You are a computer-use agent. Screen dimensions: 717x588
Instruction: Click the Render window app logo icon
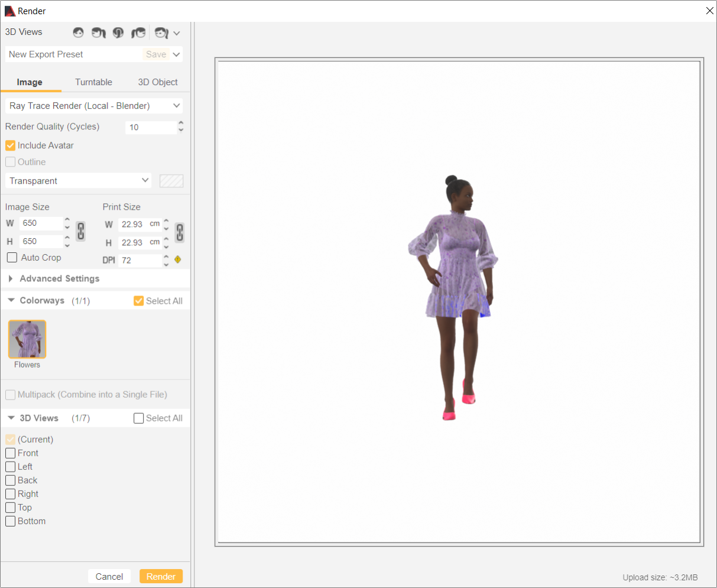tap(9, 11)
